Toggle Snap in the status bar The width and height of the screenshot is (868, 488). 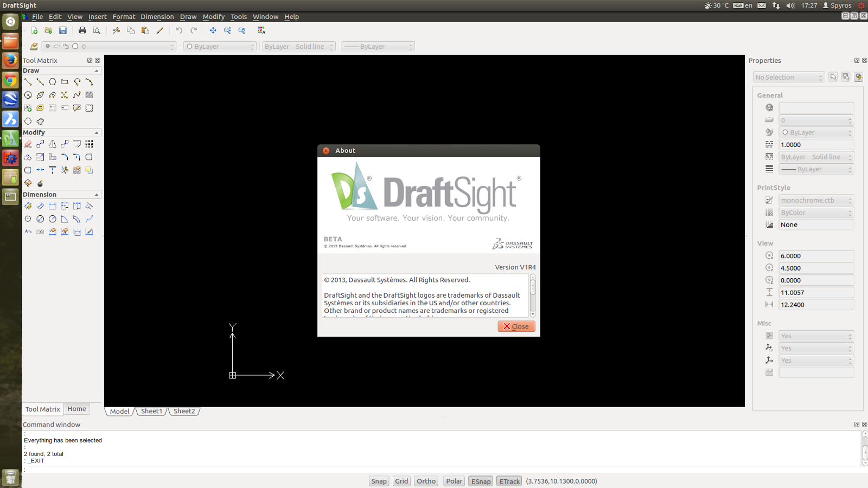379,481
